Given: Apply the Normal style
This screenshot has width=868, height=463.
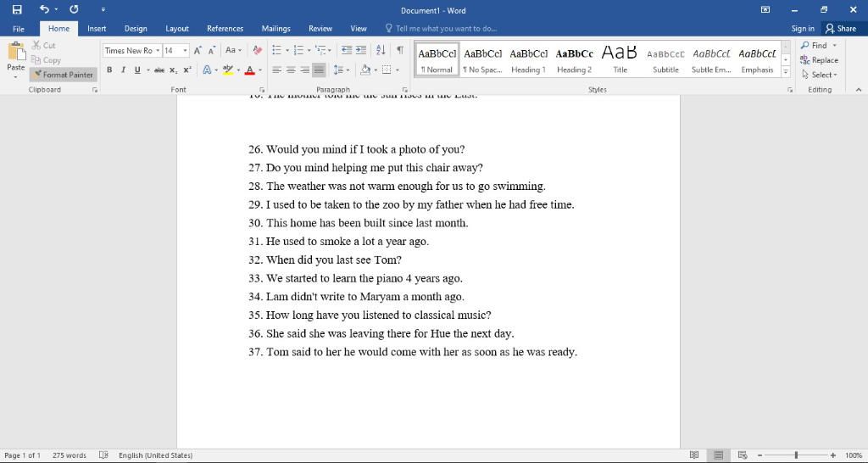Looking at the screenshot, I should 437,59.
